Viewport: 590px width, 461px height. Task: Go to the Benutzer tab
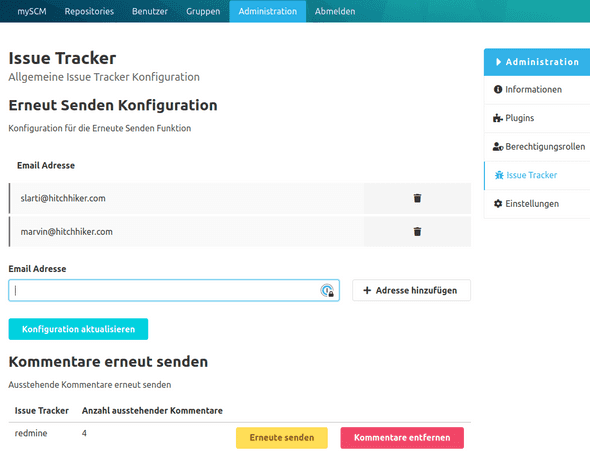point(150,11)
